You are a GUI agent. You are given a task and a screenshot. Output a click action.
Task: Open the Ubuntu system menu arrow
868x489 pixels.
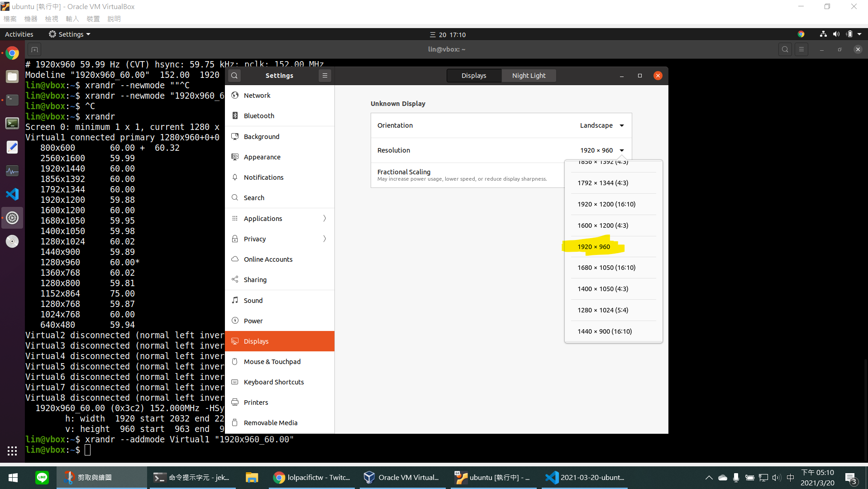pyautogui.click(x=859, y=34)
